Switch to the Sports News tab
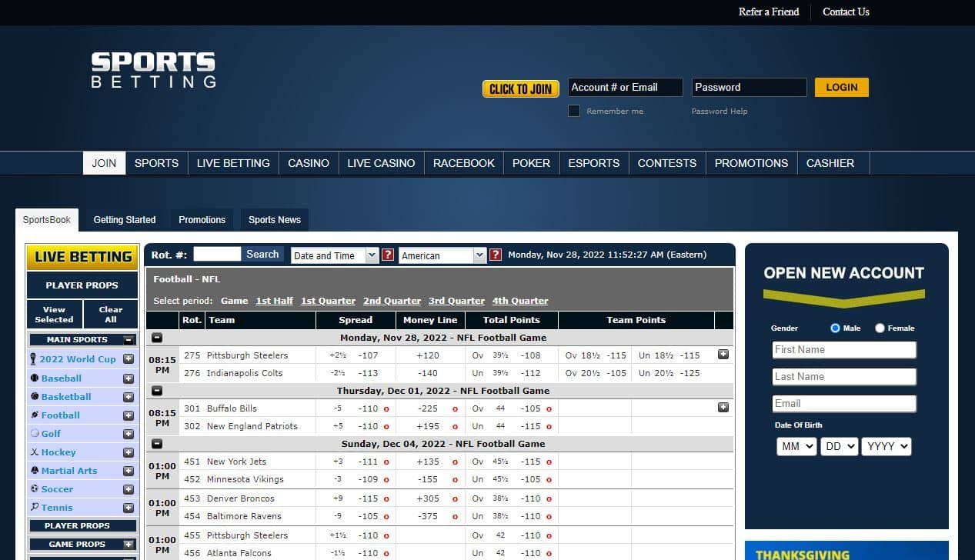 click(x=274, y=219)
